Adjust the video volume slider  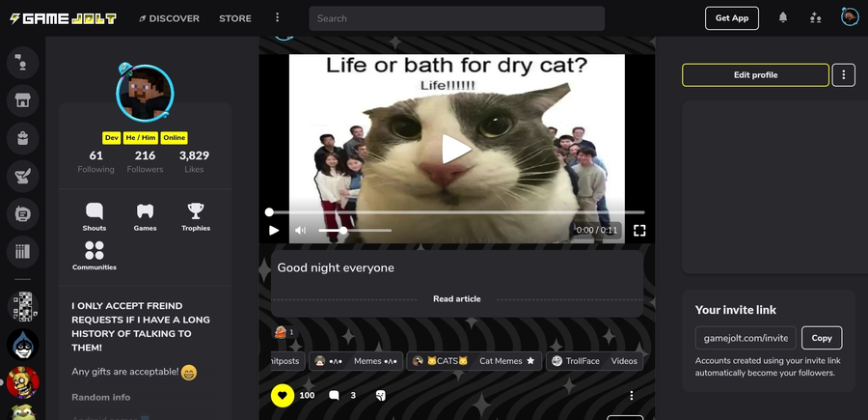click(x=355, y=231)
